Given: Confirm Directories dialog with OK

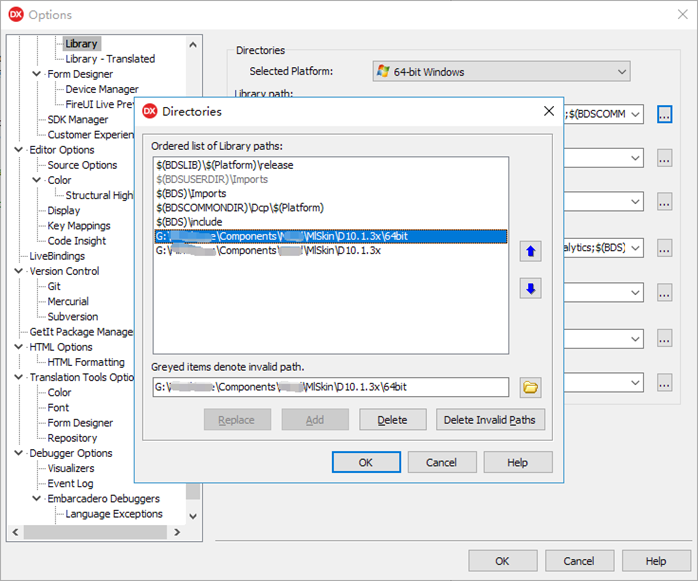Looking at the screenshot, I should tap(365, 463).
